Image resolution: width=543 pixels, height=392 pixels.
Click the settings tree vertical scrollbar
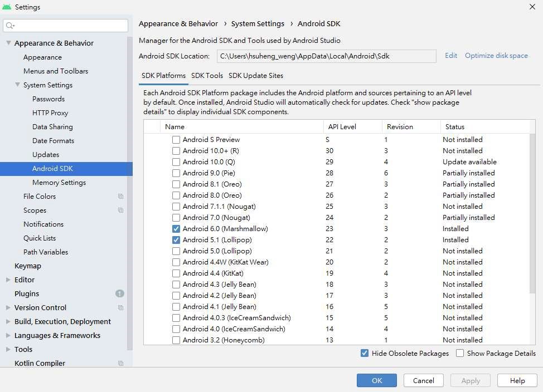pos(130,194)
